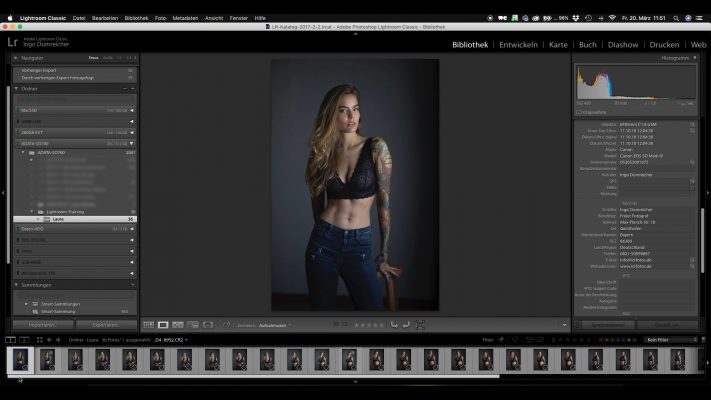
Task: Click the Lightroom Classic Lr logo
Action: click(13, 42)
